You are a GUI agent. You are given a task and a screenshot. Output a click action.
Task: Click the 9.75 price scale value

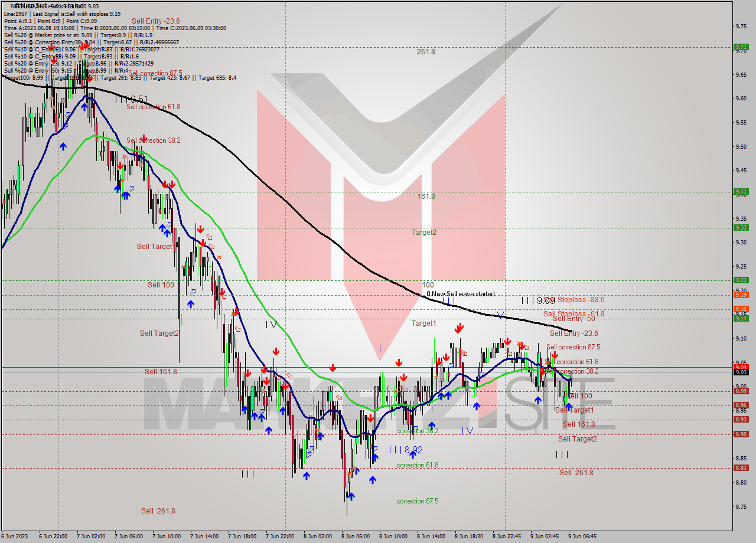[741, 26]
